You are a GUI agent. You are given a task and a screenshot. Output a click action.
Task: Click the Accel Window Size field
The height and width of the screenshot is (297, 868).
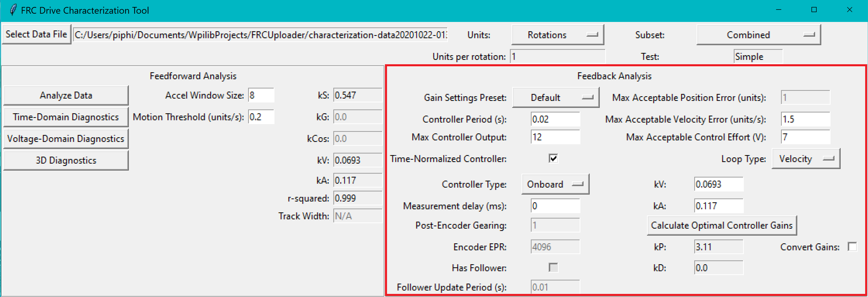pyautogui.click(x=261, y=95)
